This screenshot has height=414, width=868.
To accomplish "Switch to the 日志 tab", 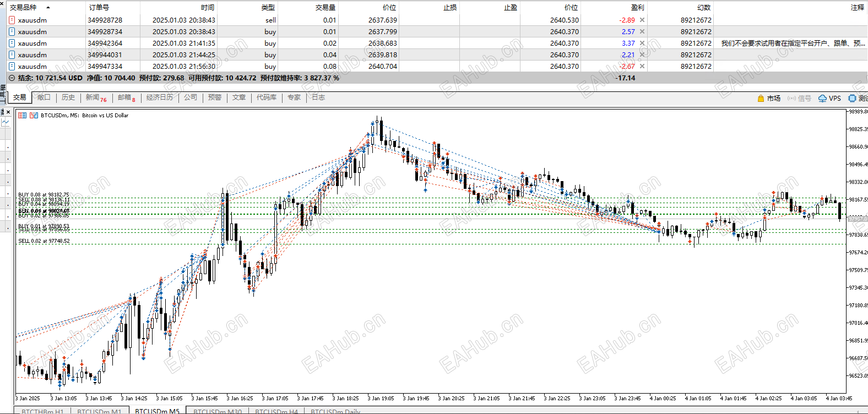I will coord(318,97).
